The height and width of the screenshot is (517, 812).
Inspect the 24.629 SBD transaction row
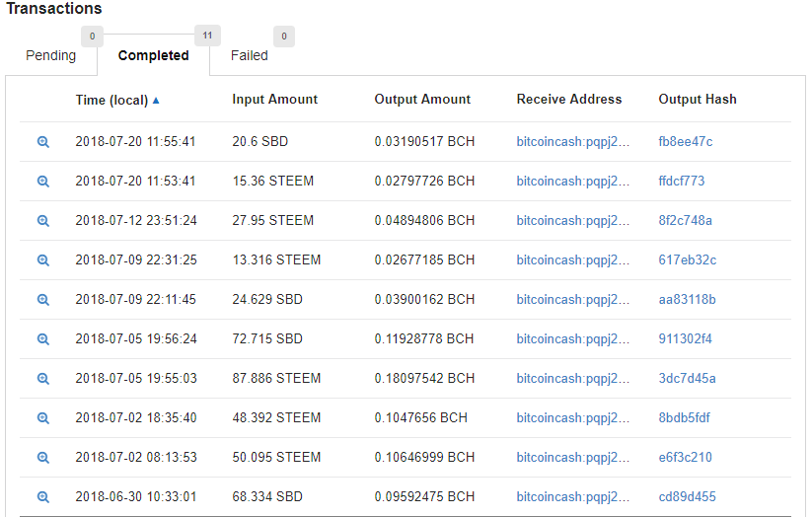pyautogui.click(x=43, y=299)
